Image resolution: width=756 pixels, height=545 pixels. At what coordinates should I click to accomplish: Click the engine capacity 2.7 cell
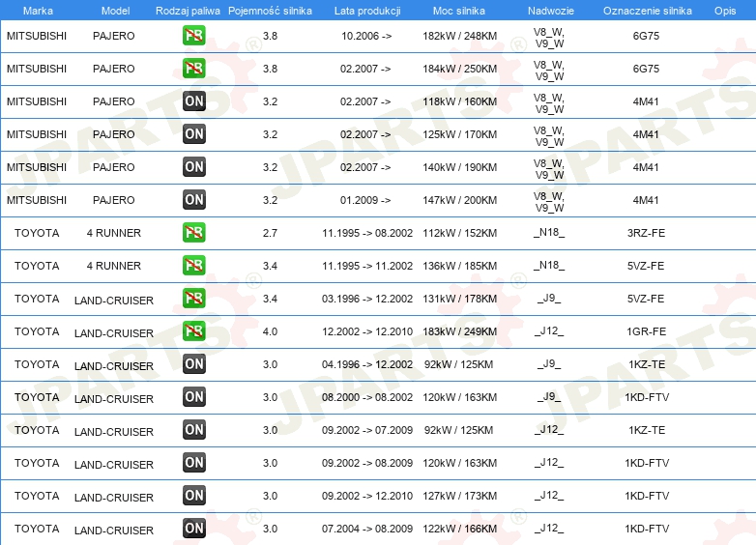pos(270,233)
